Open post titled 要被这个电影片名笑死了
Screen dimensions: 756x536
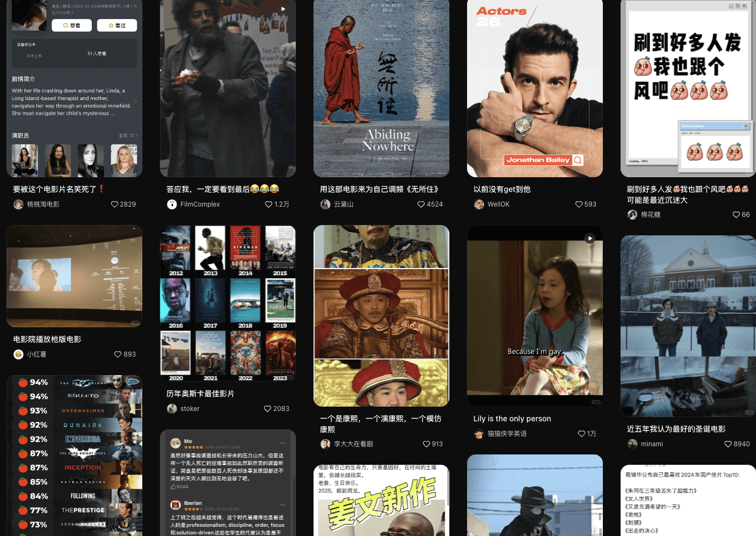coord(59,189)
